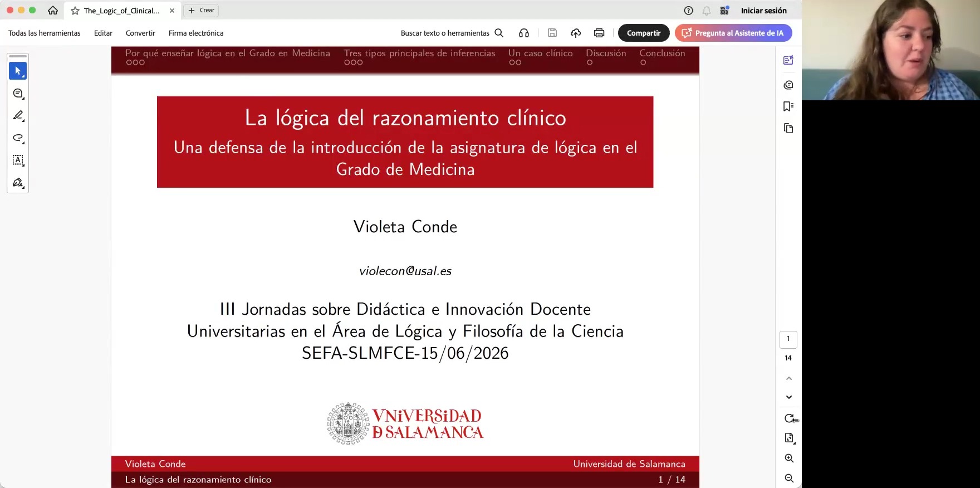Screen dimensions: 980x488
Task: Ask Pregunta al Asistente de IA
Action: [733, 33]
